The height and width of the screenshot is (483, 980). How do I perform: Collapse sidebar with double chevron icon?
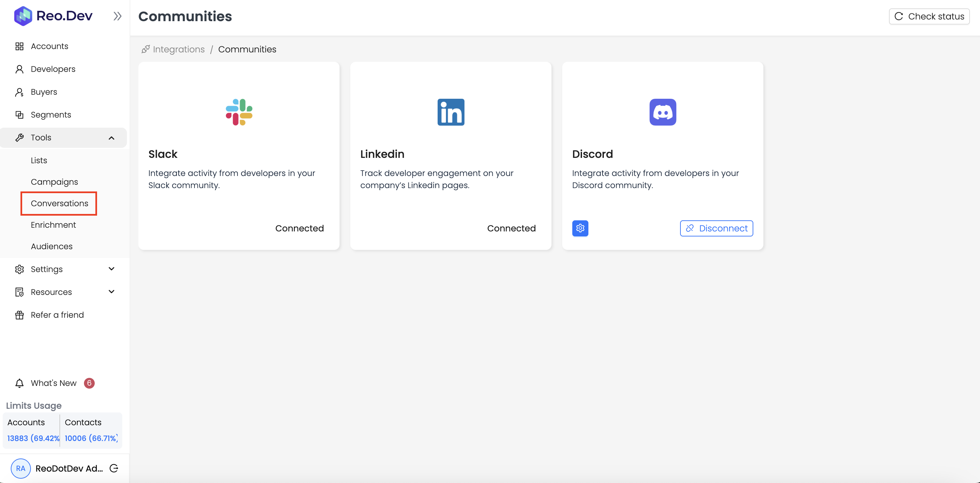[x=117, y=16]
